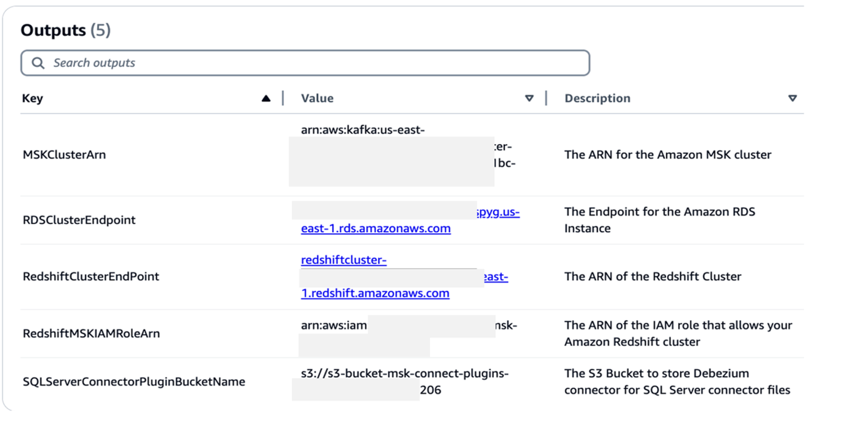The height and width of the screenshot is (429, 868).
Task: Click the search magnifier icon
Action: click(38, 63)
